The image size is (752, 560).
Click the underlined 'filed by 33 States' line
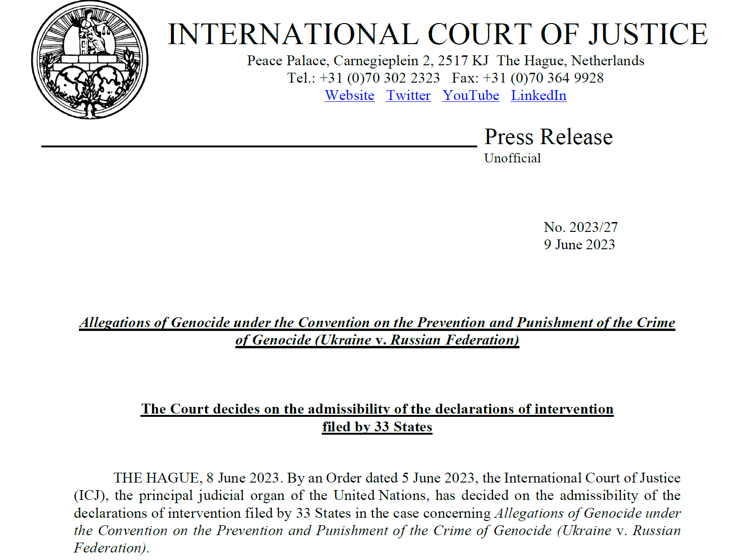coord(377,427)
